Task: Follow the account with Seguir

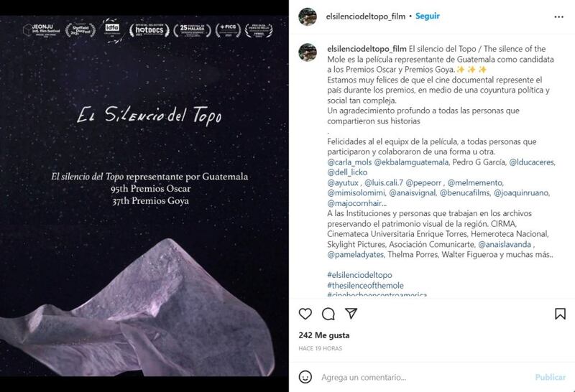Action: [x=427, y=16]
